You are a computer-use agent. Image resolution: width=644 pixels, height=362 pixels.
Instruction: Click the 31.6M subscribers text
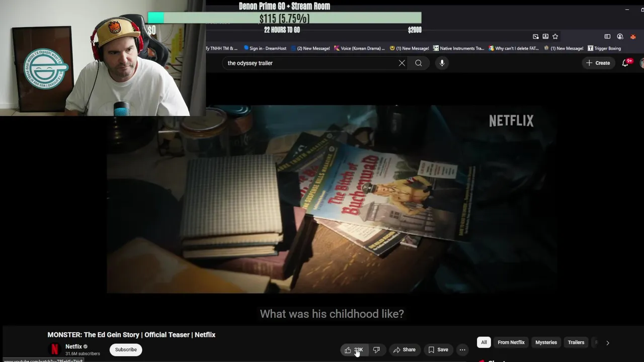(x=83, y=354)
